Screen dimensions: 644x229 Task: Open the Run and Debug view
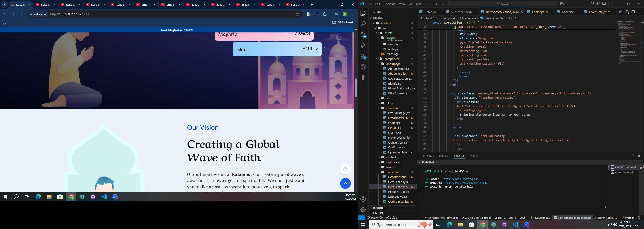point(363,45)
